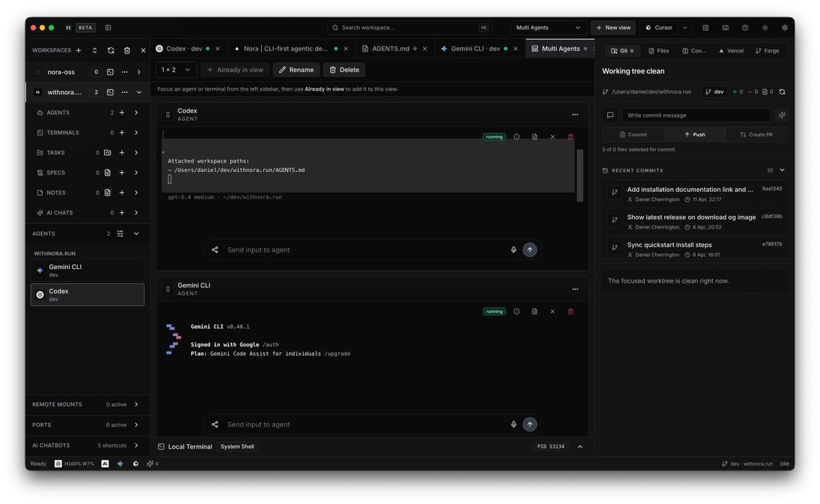Click the share icon in the Codex input box
The image size is (820, 504).
point(215,250)
